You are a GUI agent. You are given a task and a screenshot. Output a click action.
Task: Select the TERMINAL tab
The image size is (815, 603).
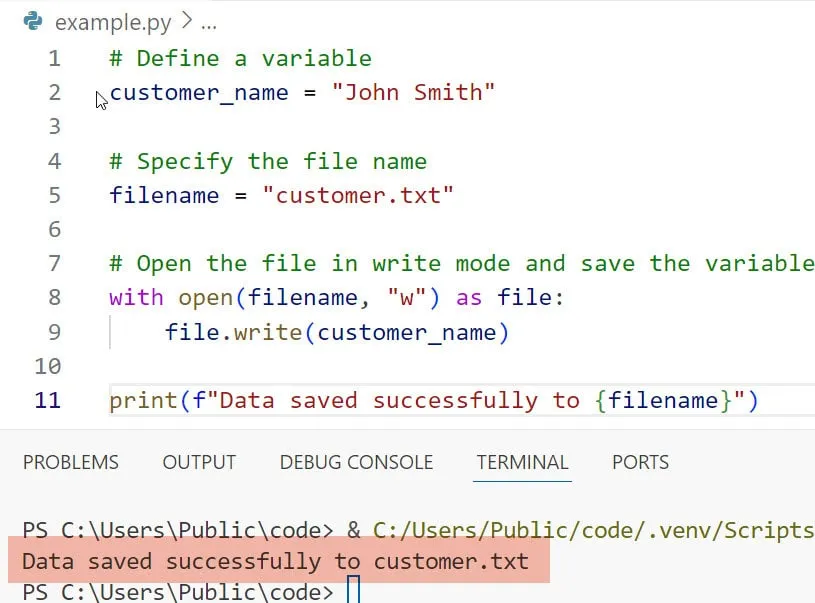[522, 462]
